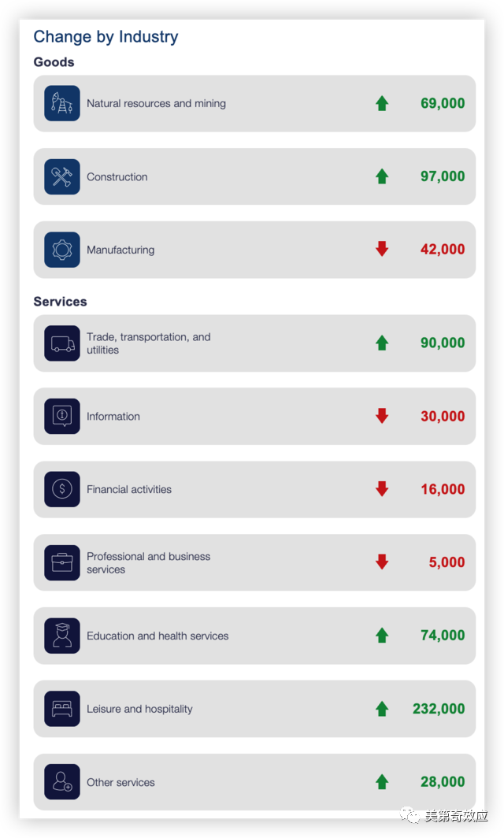Click the green arrow on Leisure and hospitality
The image size is (504, 838).
[382, 709]
